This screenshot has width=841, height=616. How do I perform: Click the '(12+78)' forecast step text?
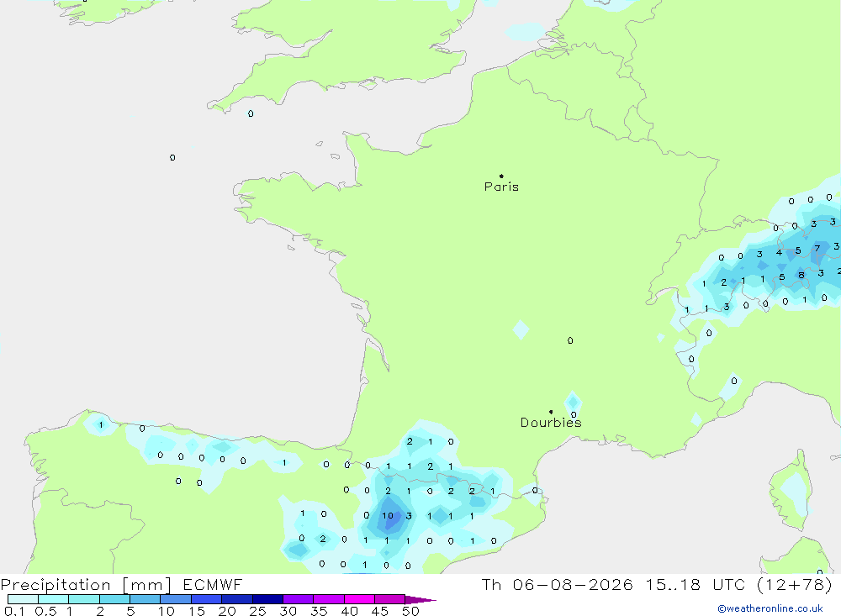pos(795,585)
